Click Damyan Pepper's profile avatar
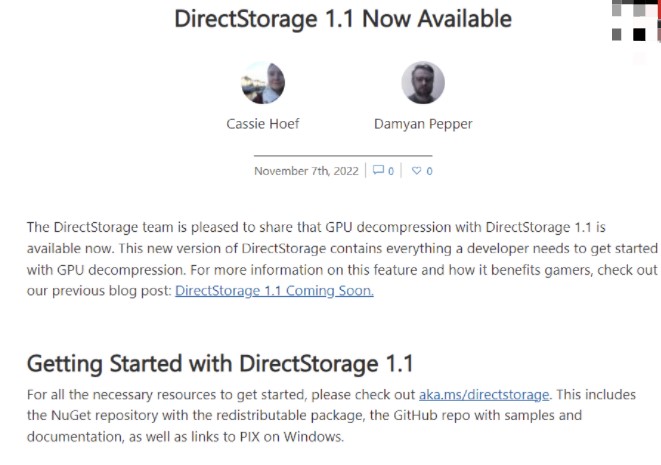 pos(422,83)
